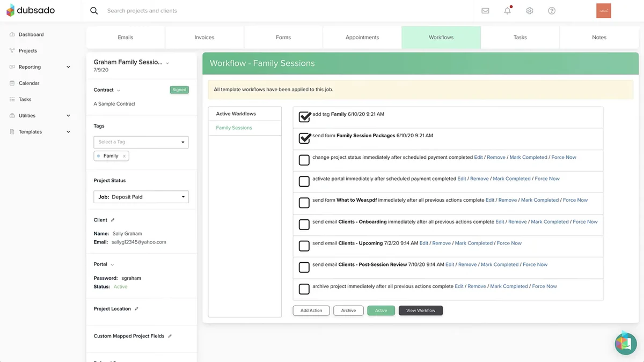Screen dimensions: 644x362
Task: Click Force Now for Clients - Upcoming email
Action: tap(509, 243)
